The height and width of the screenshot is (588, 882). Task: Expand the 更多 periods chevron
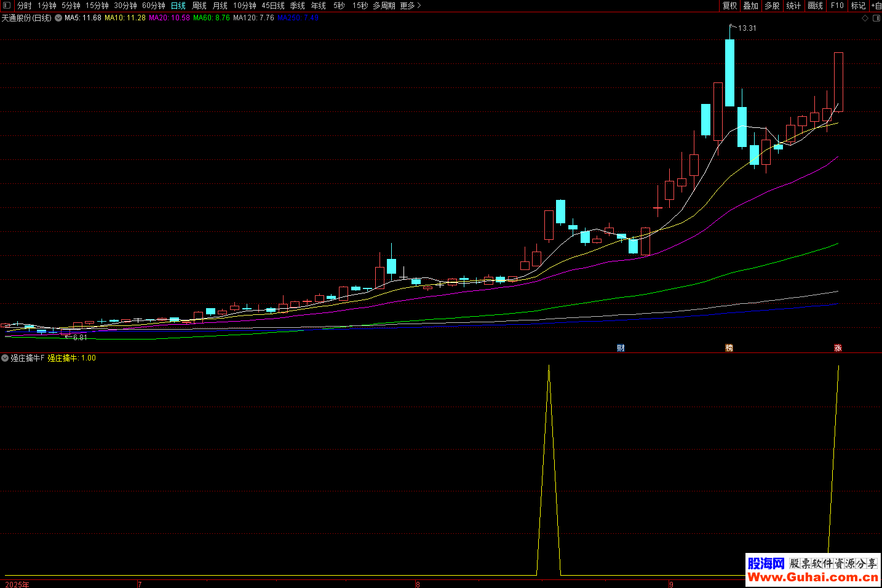pos(419,6)
